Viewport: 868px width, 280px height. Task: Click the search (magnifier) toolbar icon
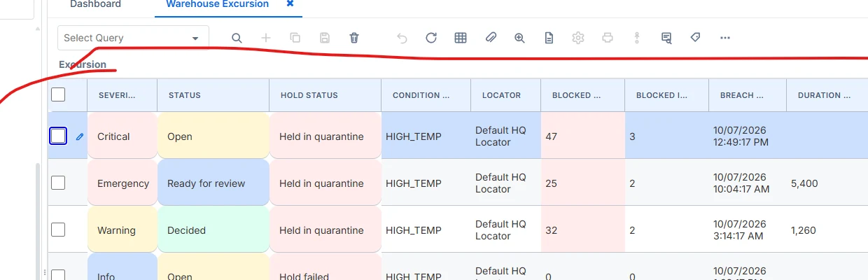click(x=237, y=38)
